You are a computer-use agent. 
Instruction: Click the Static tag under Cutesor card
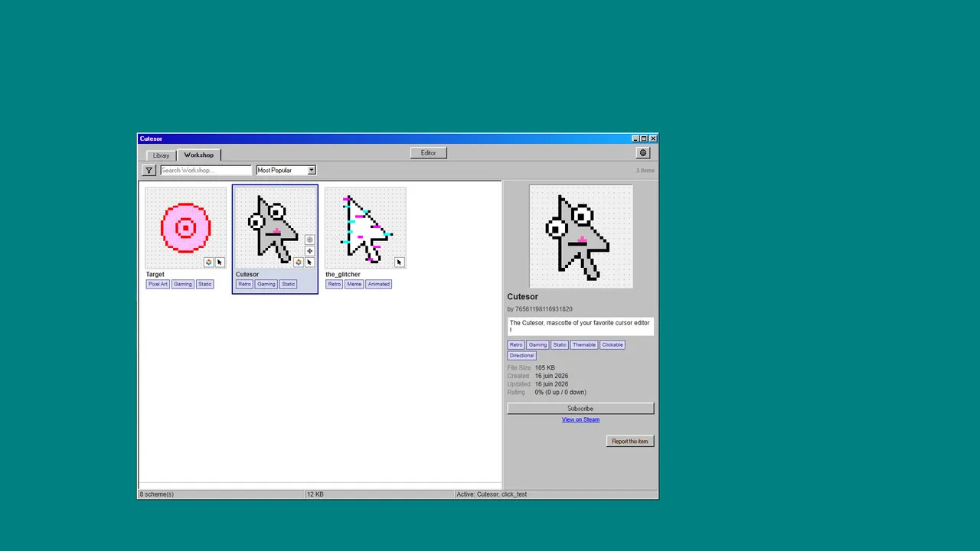(x=288, y=284)
